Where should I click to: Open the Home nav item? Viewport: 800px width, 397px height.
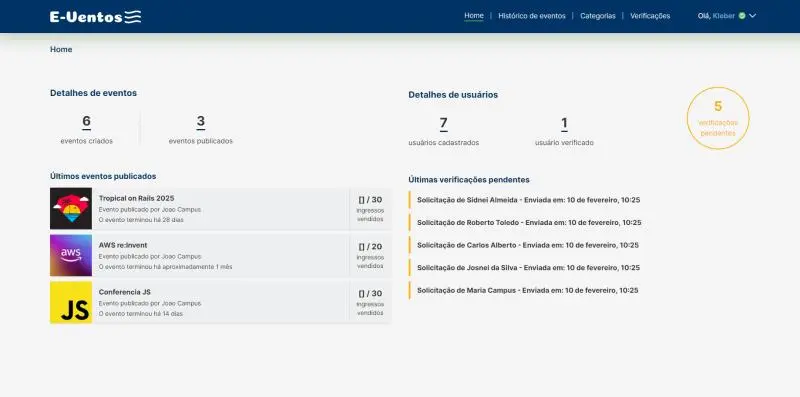473,16
